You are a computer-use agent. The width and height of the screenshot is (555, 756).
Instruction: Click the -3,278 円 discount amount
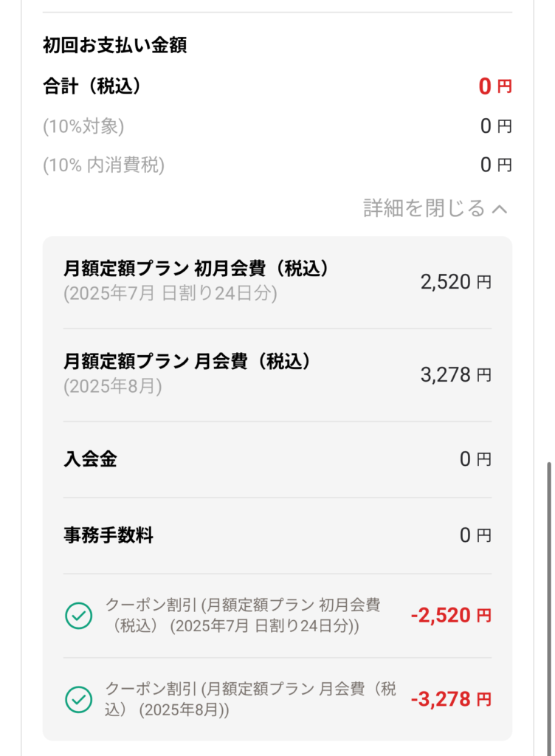[x=451, y=700]
